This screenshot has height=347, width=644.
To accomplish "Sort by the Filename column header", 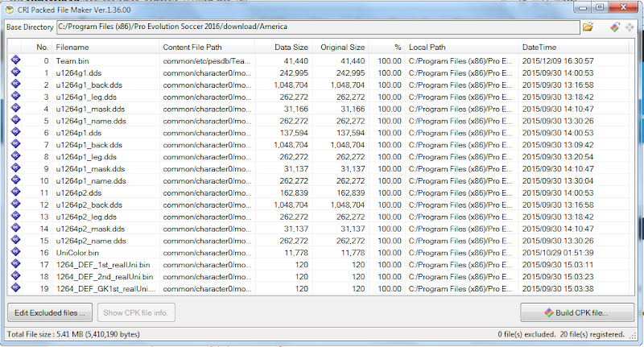I will click(105, 48).
